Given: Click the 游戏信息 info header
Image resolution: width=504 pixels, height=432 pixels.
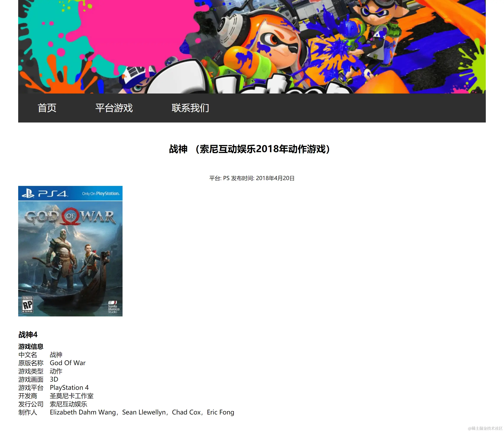Looking at the screenshot, I should pos(31,347).
